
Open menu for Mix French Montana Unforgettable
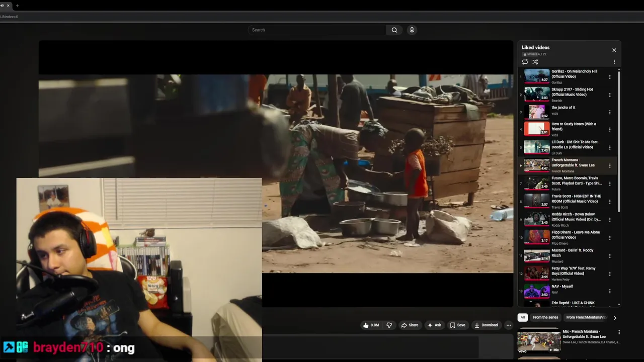pyautogui.click(x=619, y=332)
